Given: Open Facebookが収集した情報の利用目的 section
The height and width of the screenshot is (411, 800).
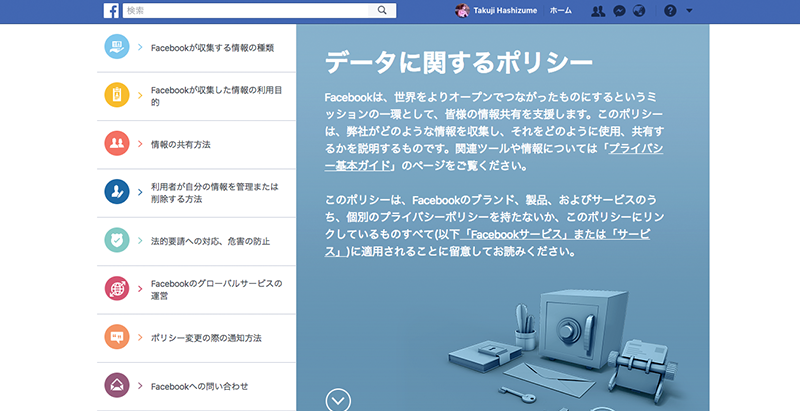Looking at the screenshot, I should [216, 96].
